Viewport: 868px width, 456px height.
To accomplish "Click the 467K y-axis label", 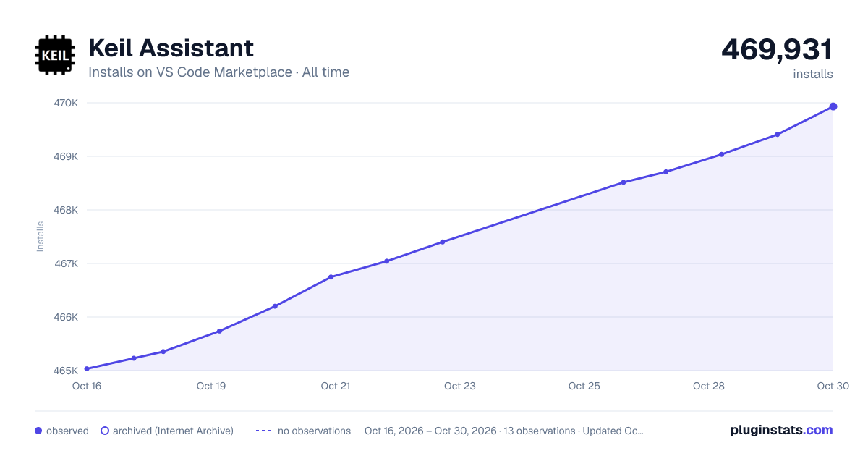I will 66,263.
